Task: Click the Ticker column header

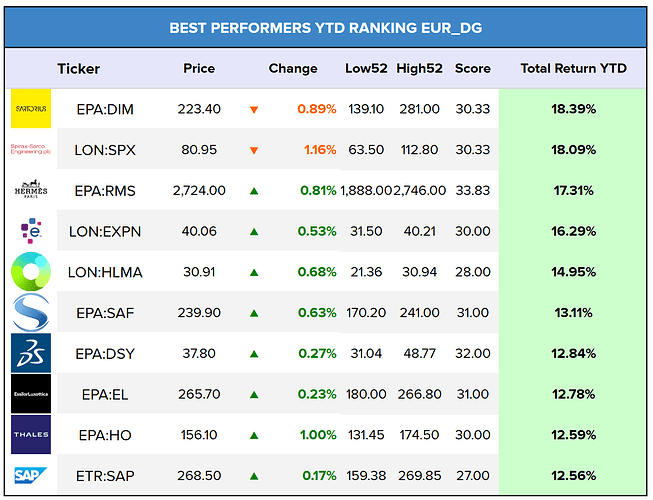Action: click(78, 69)
